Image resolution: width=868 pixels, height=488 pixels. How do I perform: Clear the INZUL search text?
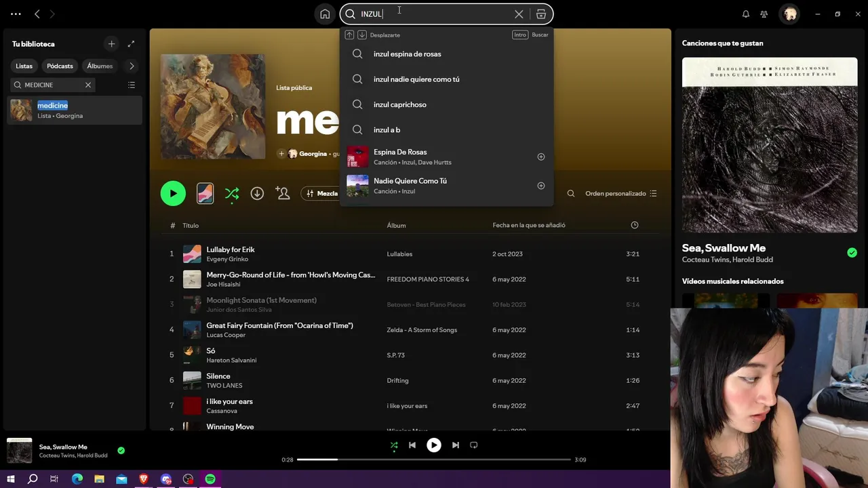519,14
